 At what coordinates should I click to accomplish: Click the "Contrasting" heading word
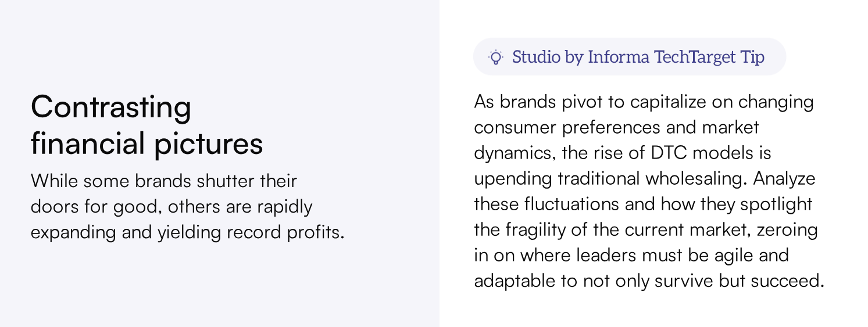(x=111, y=107)
